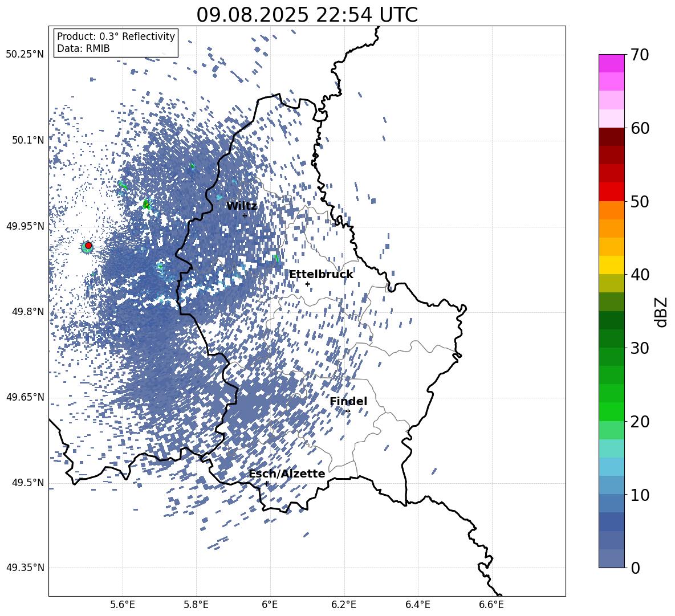Click the magenta 70 dBZ colorbar segment

click(x=612, y=63)
